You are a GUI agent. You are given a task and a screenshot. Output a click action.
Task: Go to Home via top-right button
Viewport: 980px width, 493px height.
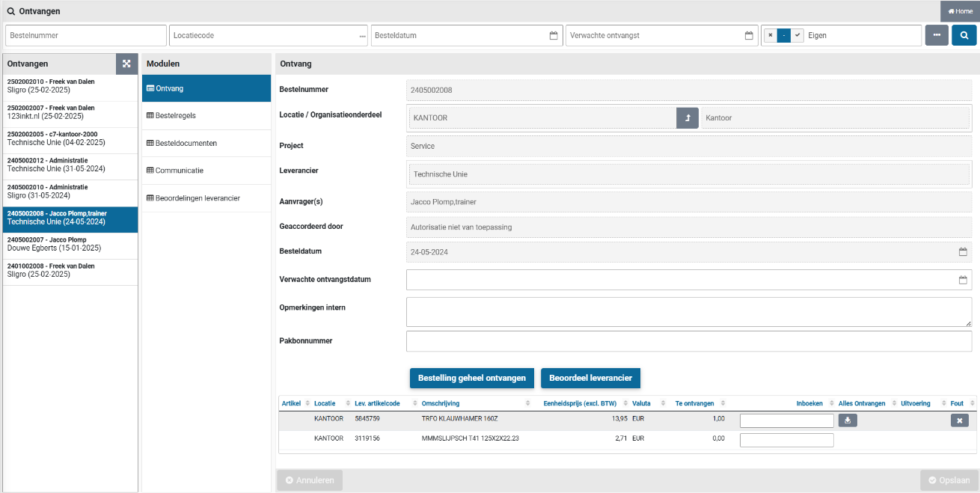960,11
